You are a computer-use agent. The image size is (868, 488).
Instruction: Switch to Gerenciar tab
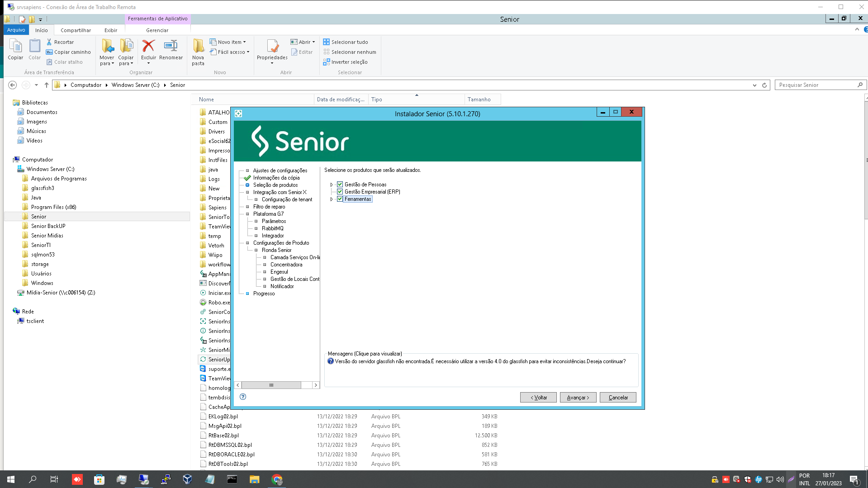pos(157,30)
